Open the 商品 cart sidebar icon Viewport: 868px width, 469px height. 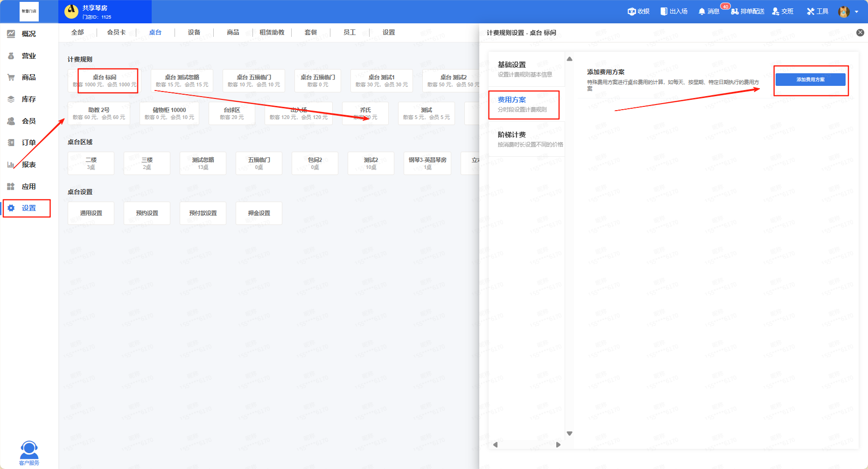pyautogui.click(x=11, y=77)
